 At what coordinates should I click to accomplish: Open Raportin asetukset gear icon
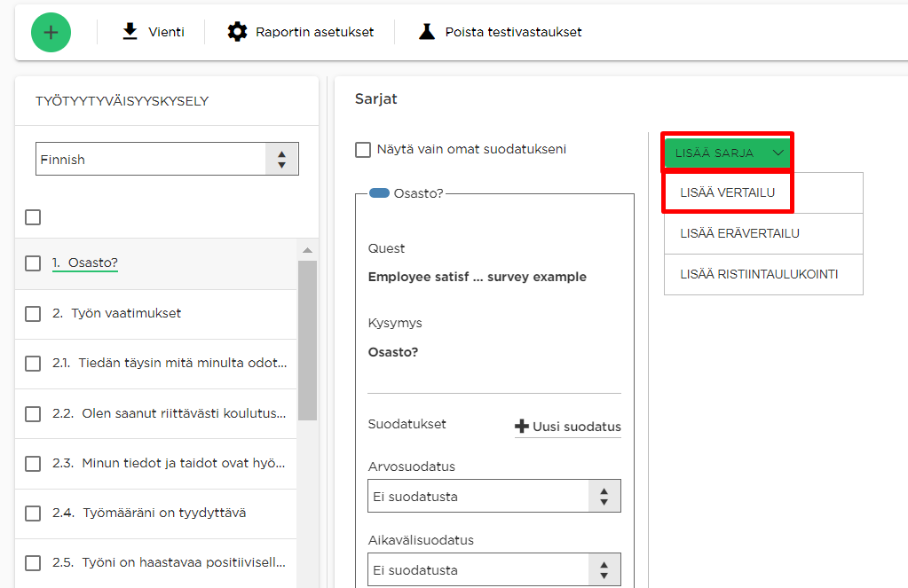[x=237, y=32]
